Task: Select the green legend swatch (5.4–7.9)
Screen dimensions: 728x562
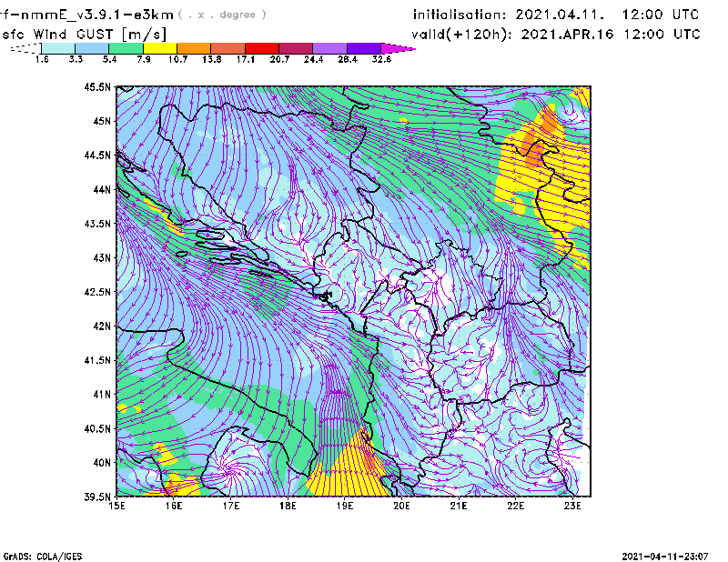Action: (126, 48)
